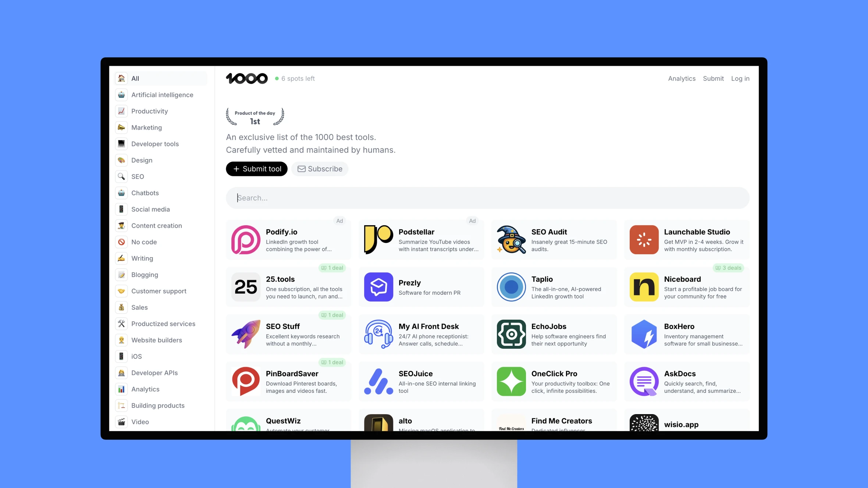This screenshot has width=868, height=488.
Task: Select the Submit menu item
Action: 713,78
